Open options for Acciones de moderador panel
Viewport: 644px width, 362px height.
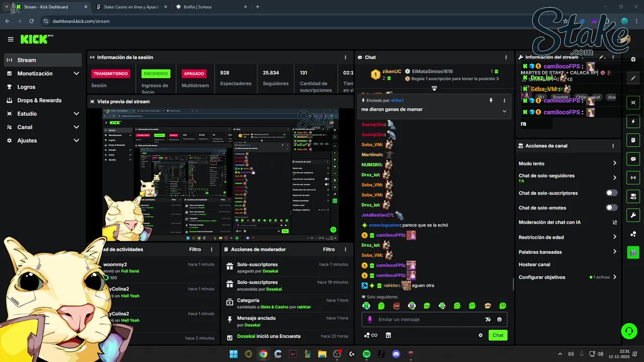click(345, 249)
